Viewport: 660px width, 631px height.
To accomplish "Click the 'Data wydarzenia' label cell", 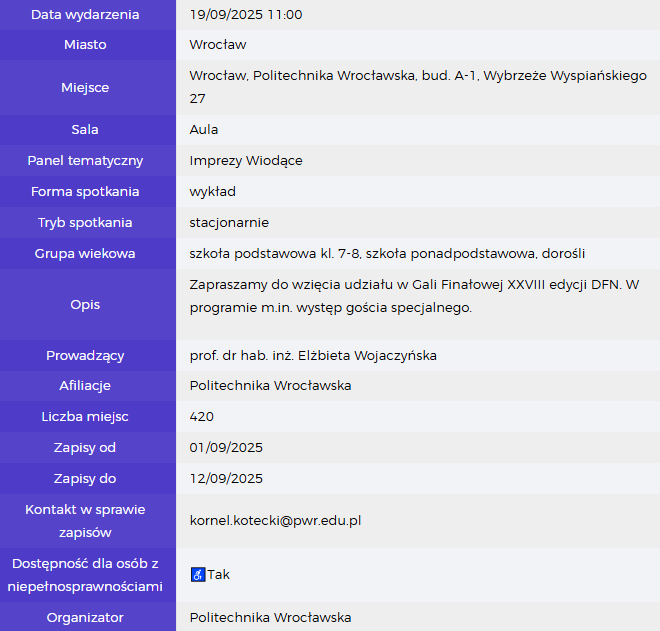I will tap(88, 15).
